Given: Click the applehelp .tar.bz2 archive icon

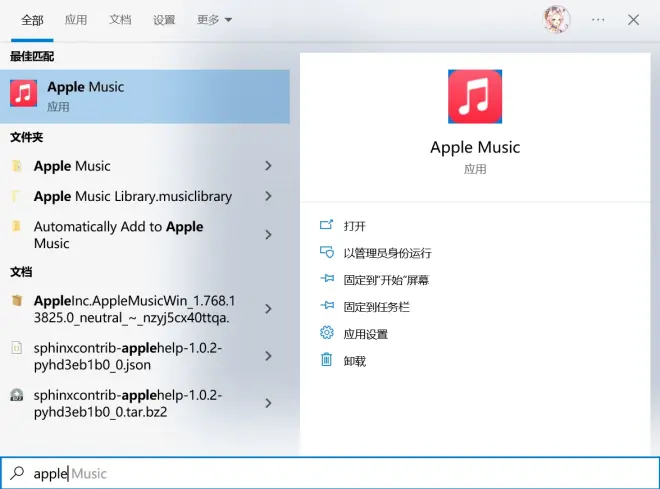Looking at the screenshot, I should pos(16,395).
